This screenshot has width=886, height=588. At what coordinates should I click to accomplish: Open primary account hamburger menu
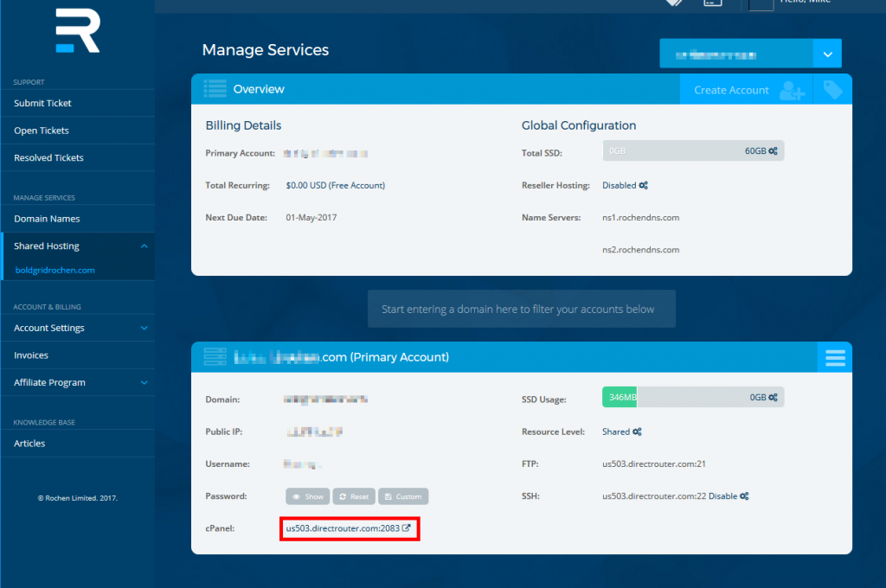(x=835, y=357)
